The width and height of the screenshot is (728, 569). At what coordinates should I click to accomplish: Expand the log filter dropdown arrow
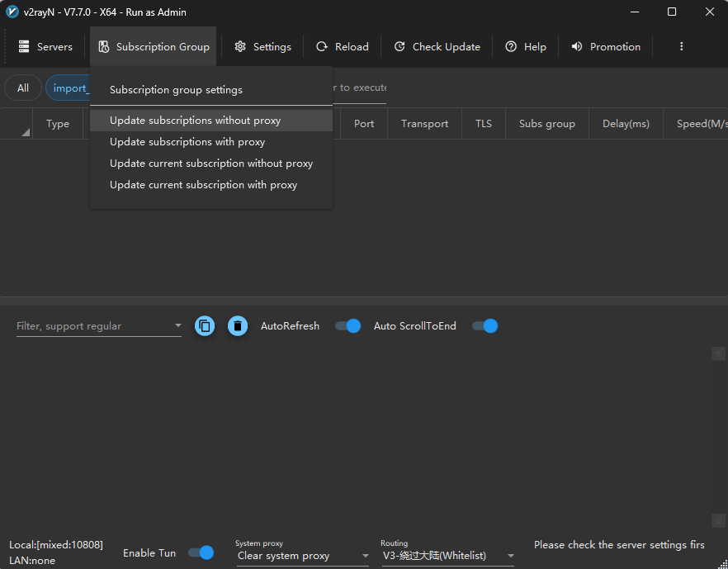[177, 326]
